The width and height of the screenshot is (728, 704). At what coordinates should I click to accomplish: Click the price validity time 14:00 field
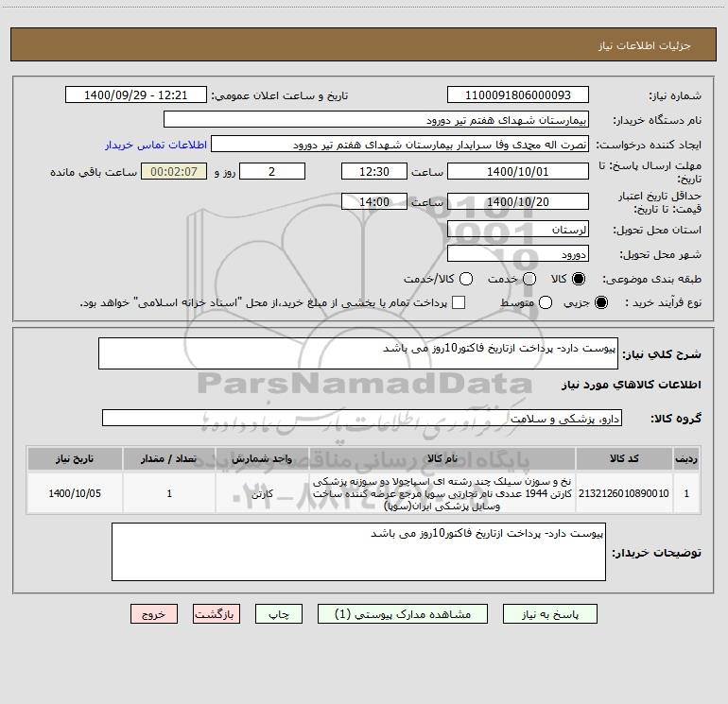tap(374, 201)
